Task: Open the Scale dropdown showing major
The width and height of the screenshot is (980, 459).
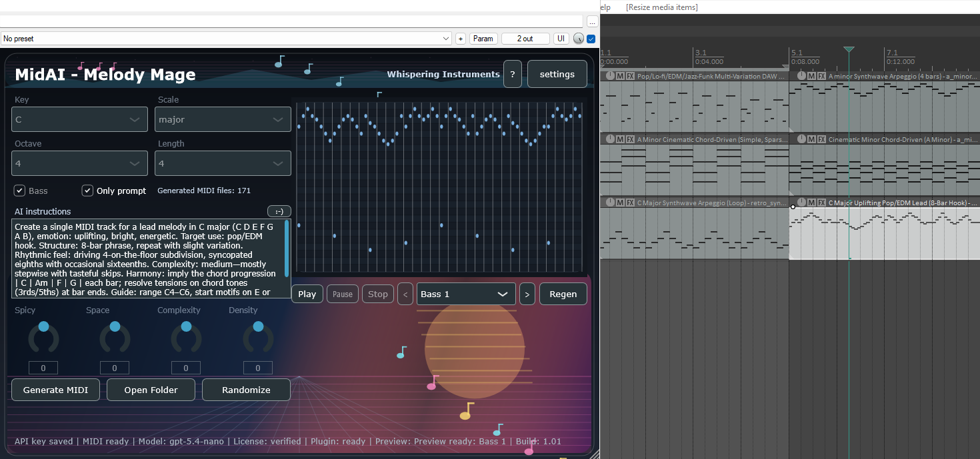Action: tap(223, 119)
